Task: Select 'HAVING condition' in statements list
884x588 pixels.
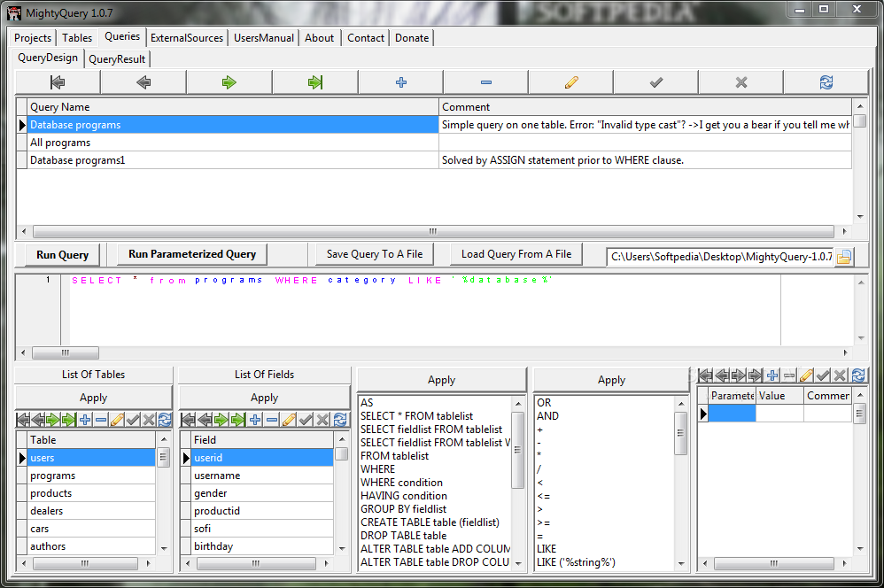Action: [x=404, y=496]
